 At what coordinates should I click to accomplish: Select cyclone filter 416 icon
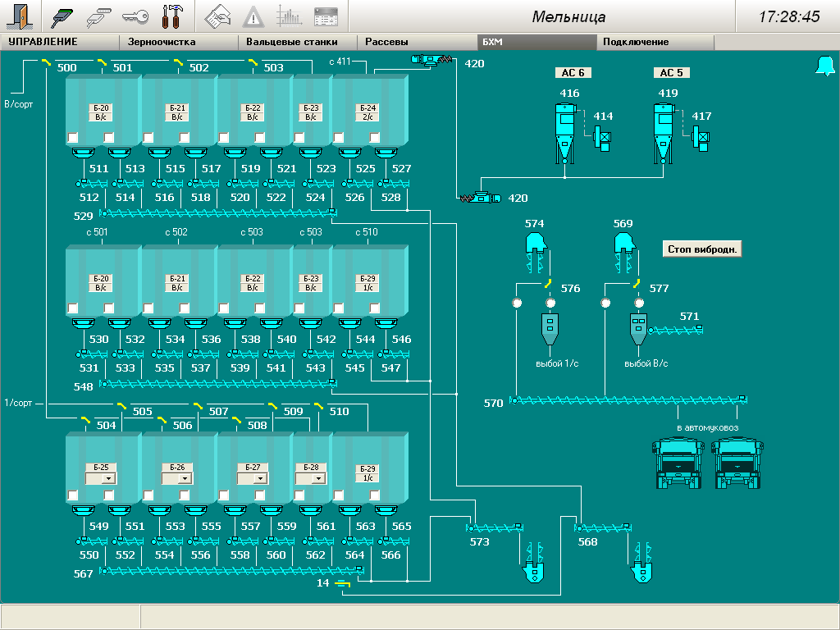[564, 131]
